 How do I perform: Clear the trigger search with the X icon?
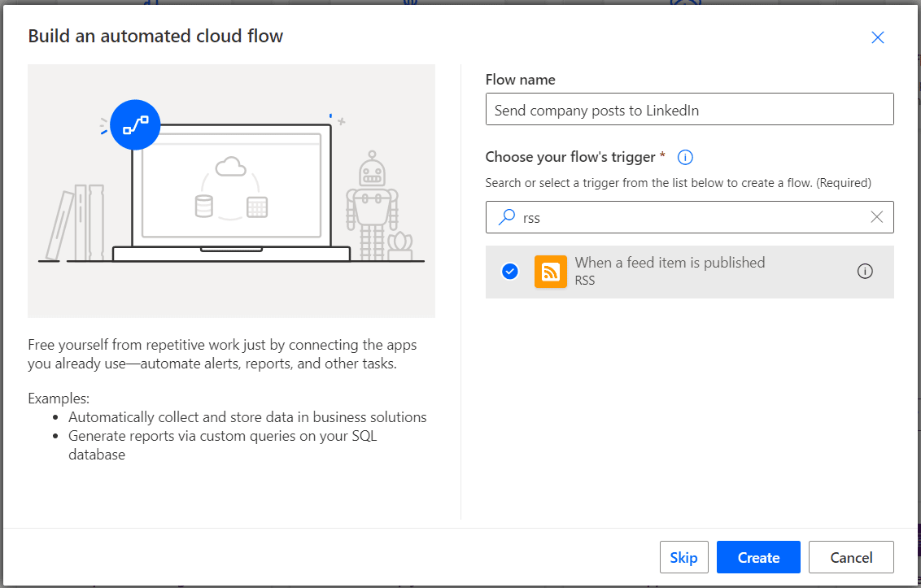tap(876, 217)
